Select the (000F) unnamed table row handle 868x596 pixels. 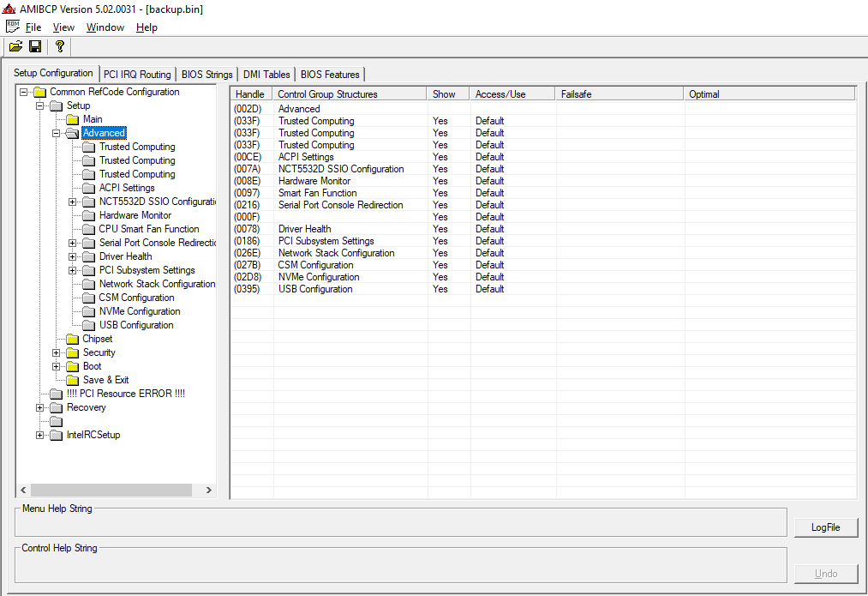tap(246, 217)
